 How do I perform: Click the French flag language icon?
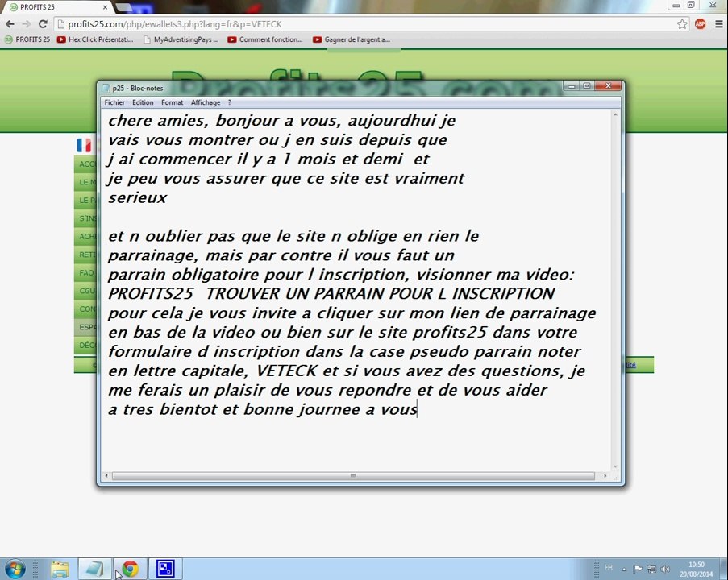click(x=84, y=145)
